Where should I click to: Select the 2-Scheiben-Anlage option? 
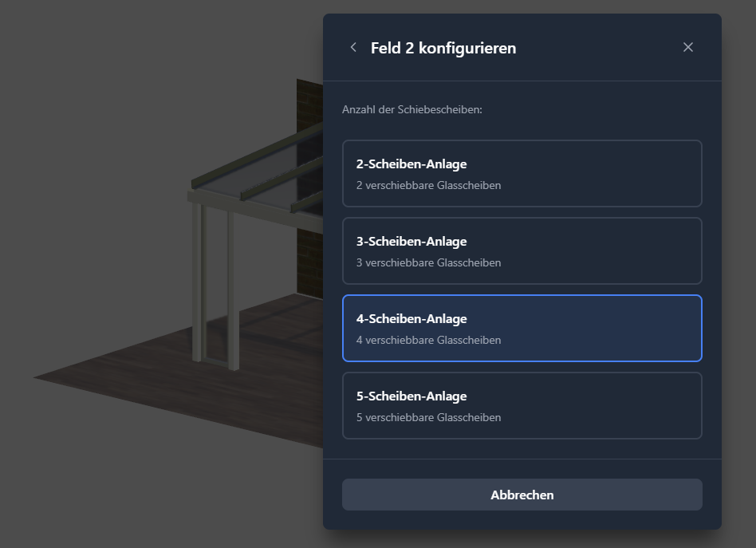click(522, 173)
